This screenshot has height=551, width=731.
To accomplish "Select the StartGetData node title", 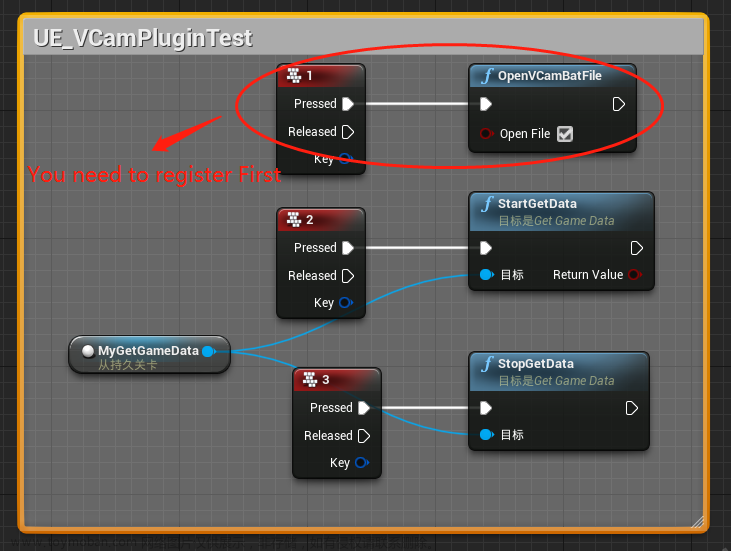I will 537,204.
